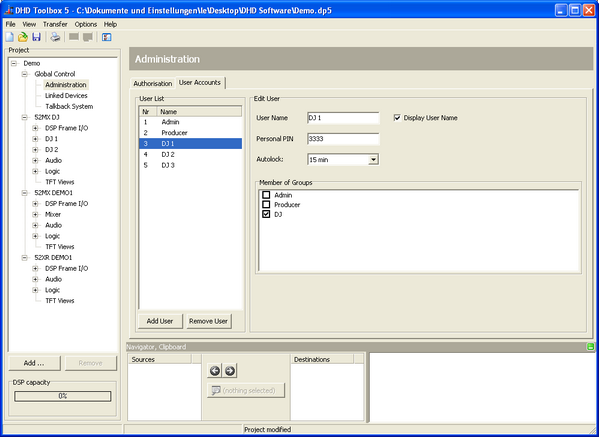Click the Add User button
This screenshot has width=599, height=437.
160,321
